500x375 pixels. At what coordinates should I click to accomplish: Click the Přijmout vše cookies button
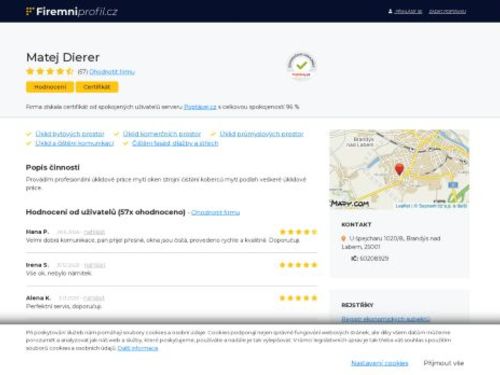pyautogui.click(x=444, y=363)
